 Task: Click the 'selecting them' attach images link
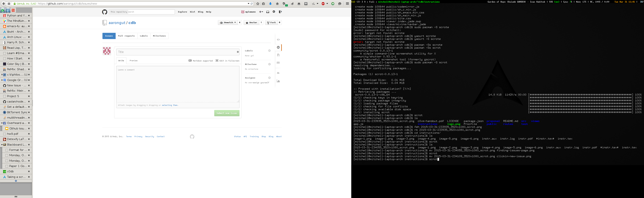click(170, 105)
